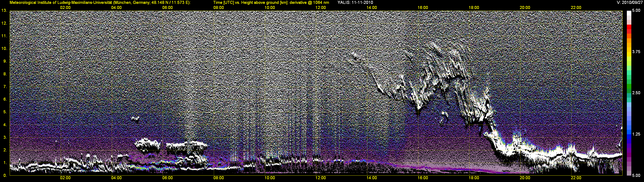Click the 04:00 label on the top time axis
644x182 pixels.
[116, 7]
